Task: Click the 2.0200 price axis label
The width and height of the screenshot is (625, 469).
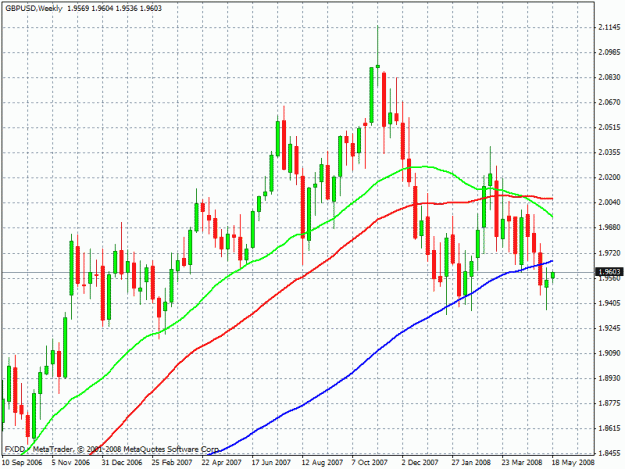Action: pyautogui.click(x=609, y=177)
